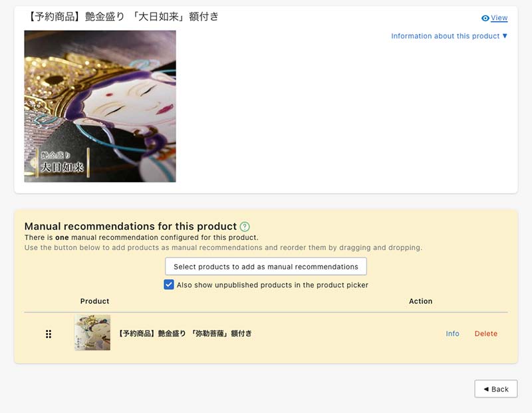Grab the six-dot drag handle icon
532x413 pixels.
tap(49, 334)
